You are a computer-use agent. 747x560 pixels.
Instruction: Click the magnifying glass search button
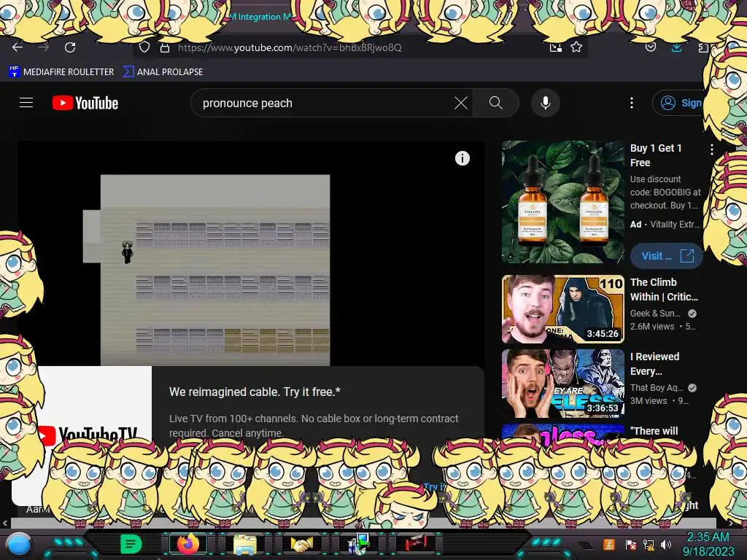496,103
